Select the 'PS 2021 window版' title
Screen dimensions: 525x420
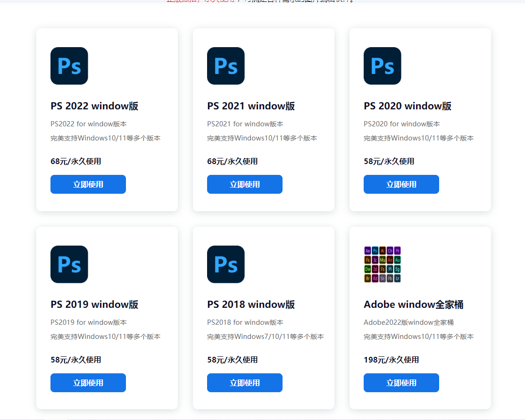click(251, 106)
